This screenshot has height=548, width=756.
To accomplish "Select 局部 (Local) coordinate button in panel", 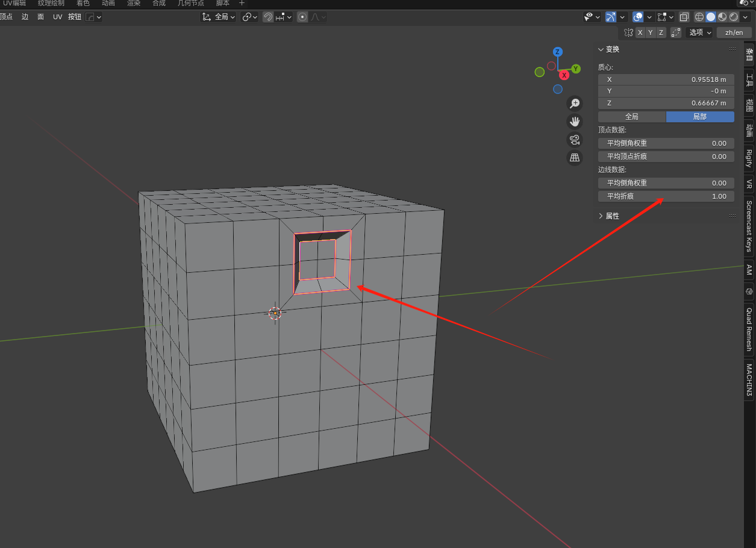I will coord(700,117).
